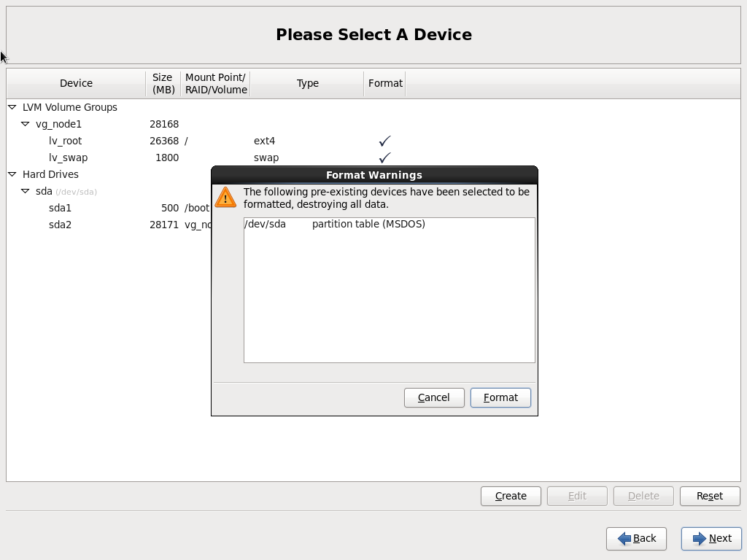Click the swap type of lv_swap

[266, 157]
